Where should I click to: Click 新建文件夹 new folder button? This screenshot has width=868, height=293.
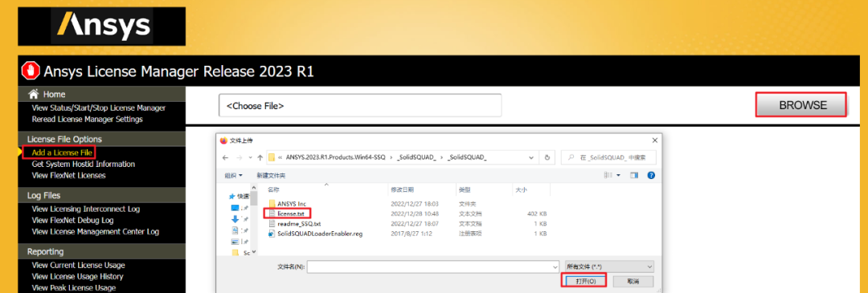click(271, 175)
